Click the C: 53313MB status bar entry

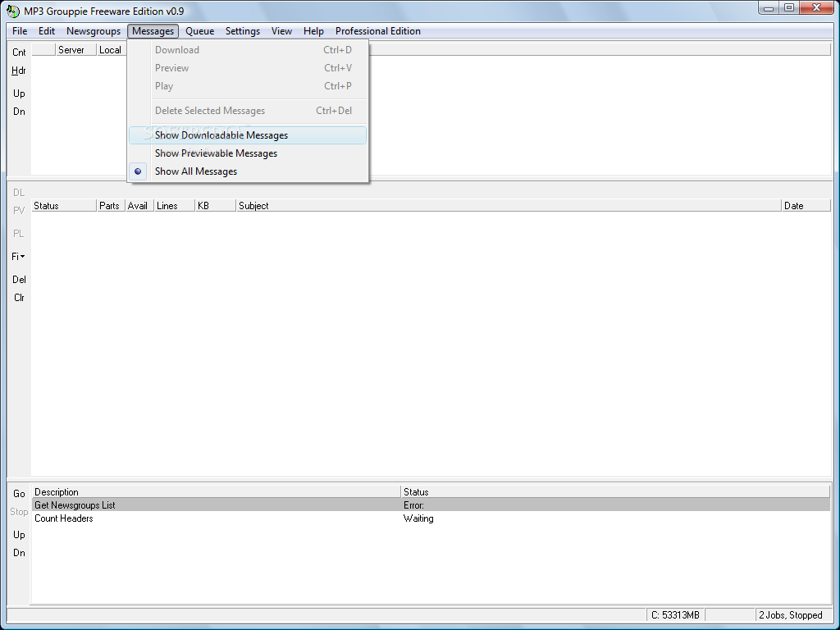675,615
